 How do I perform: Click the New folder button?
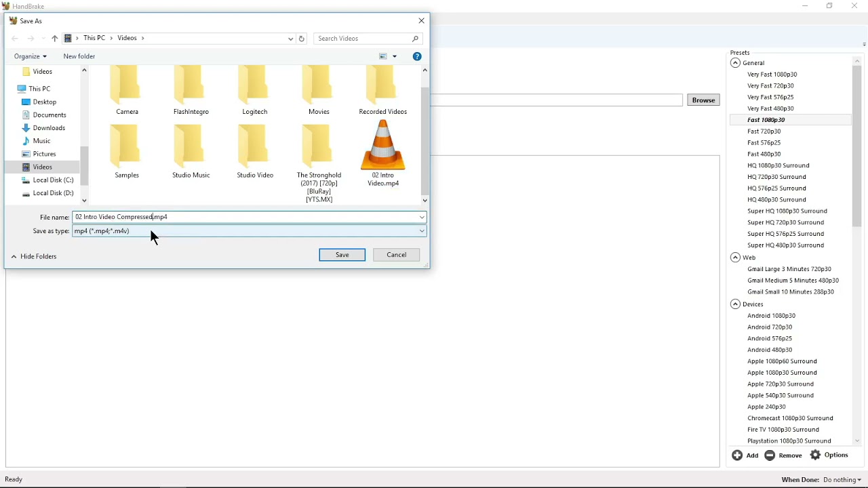pos(79,56)
